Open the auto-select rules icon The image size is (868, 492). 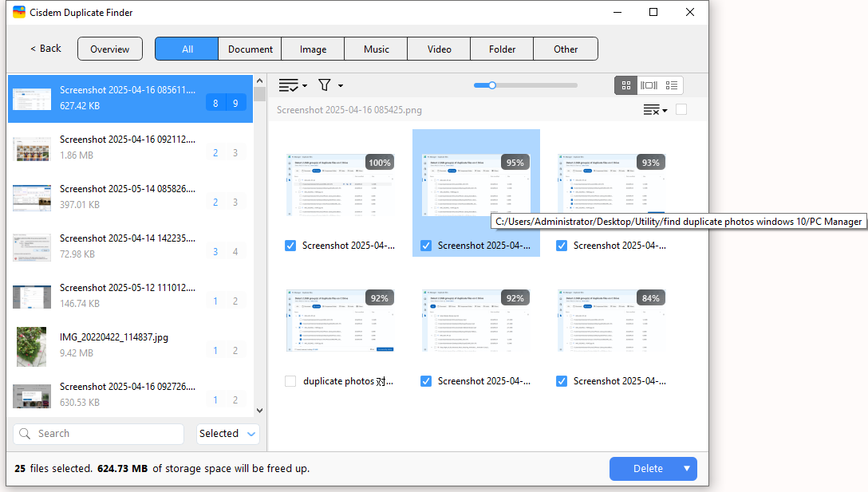point(289,85)
